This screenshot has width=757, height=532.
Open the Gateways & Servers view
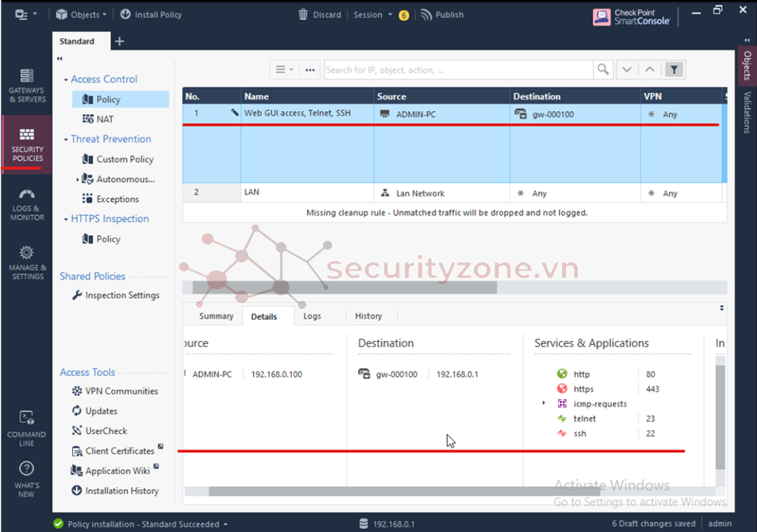point(27,85)
